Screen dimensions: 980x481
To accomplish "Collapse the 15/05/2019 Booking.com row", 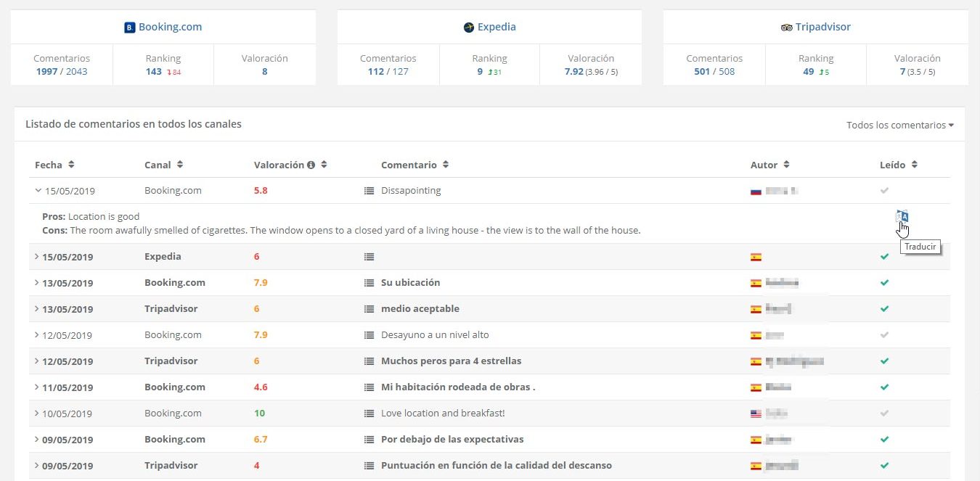I will tap(38, 191).
